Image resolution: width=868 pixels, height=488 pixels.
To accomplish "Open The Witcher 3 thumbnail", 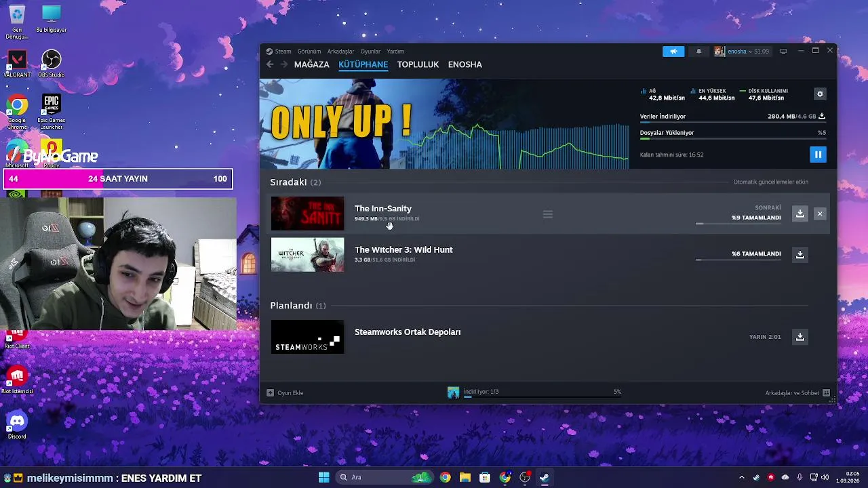I will (x=307, y=255).
